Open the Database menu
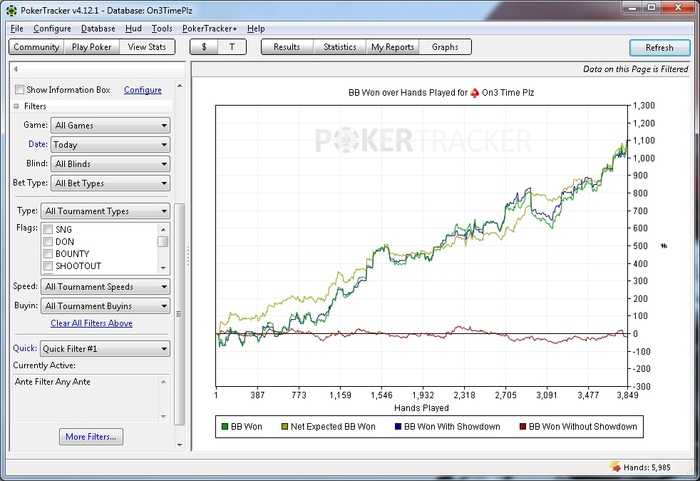The image size is (700, 481). tap(98, 29)
